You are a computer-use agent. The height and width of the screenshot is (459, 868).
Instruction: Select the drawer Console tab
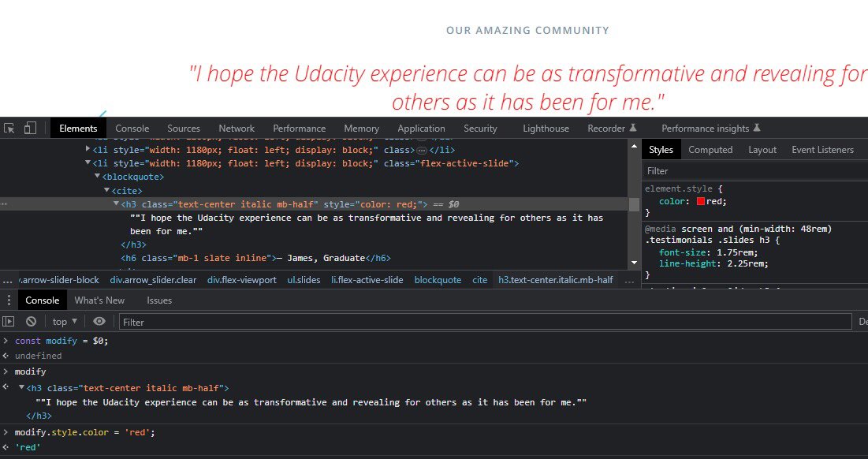(42, 300)
